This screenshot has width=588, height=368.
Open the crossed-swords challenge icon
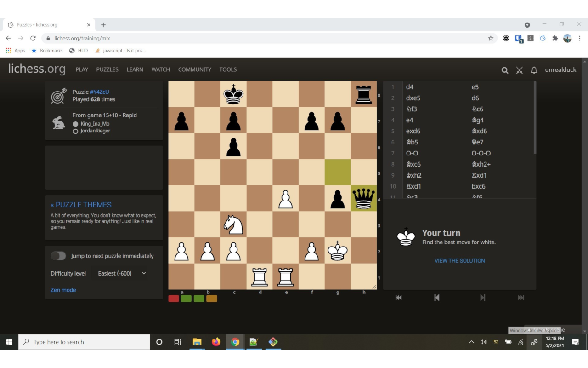coord(519,70)
